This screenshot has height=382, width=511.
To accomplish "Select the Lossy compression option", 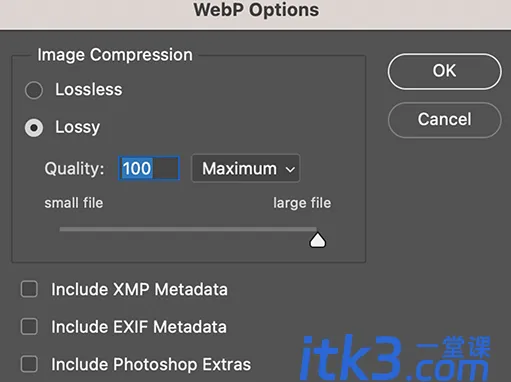I will 34,128.
